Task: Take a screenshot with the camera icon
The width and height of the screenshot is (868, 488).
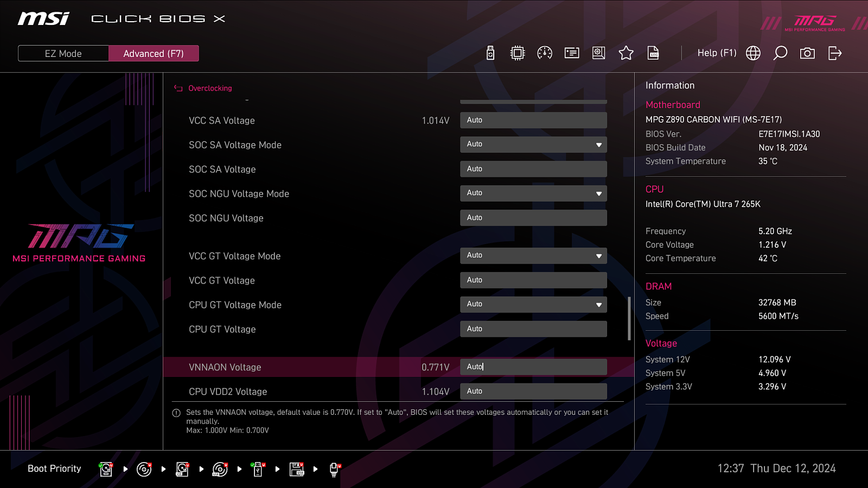Action: pyautogui.click(x=807, y=53)
